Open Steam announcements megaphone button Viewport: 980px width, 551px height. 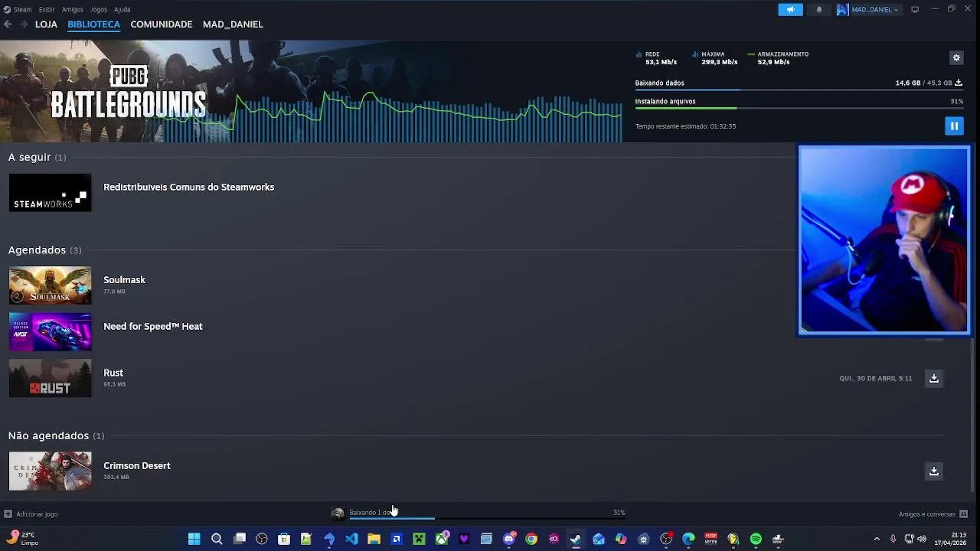790,9
